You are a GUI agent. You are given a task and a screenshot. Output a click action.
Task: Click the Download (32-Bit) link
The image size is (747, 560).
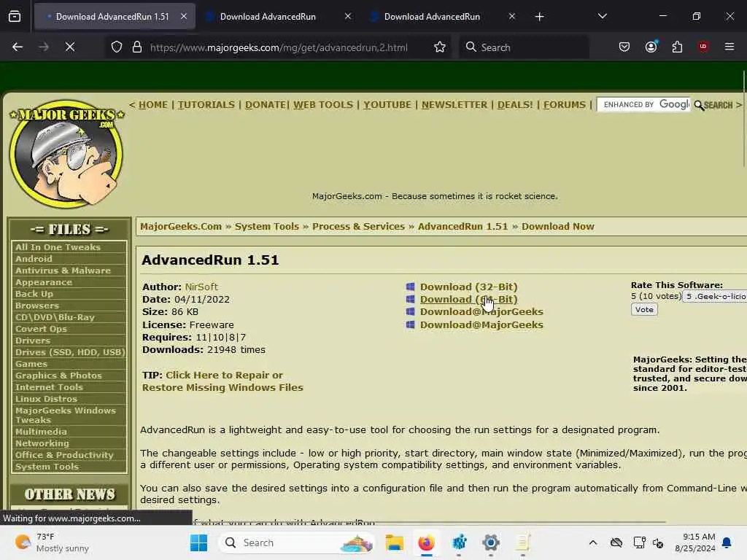pos(469,287)
